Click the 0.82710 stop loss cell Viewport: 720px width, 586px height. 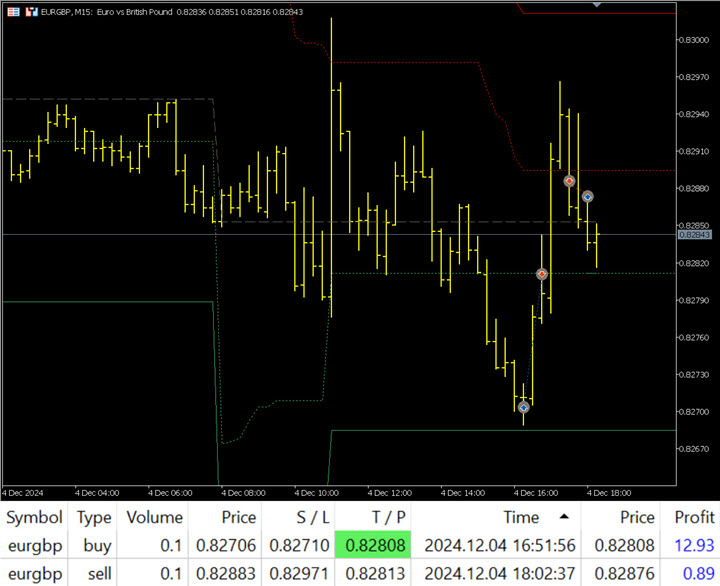coord(299,545)
